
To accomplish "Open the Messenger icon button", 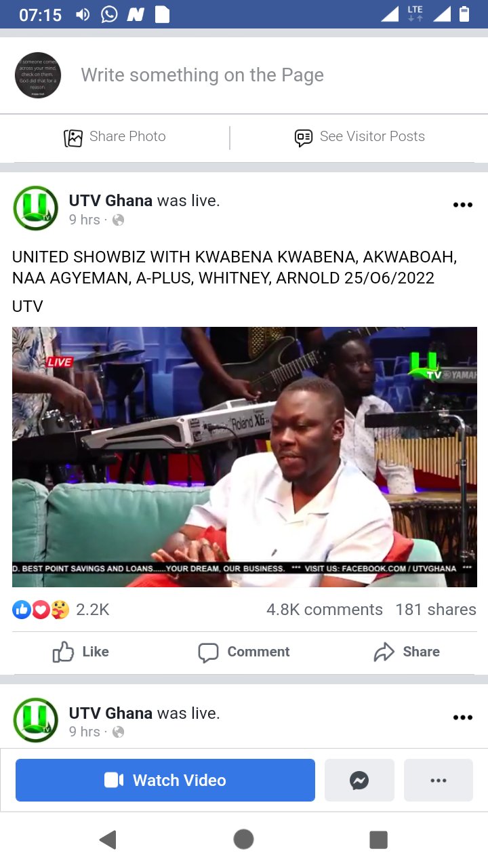I will (359, 781).
